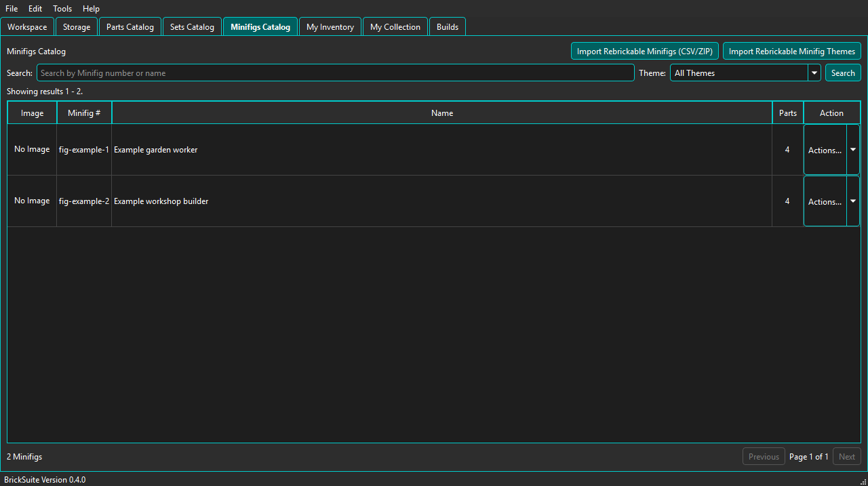Open the Sets Catalog tab
This screenshot has width=868, height=486.
click(x=192, y=27)
